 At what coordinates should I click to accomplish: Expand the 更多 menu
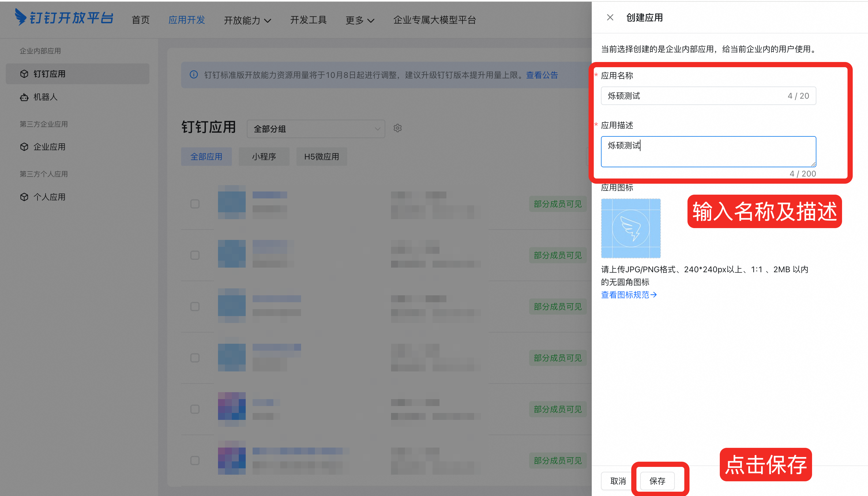360,20
